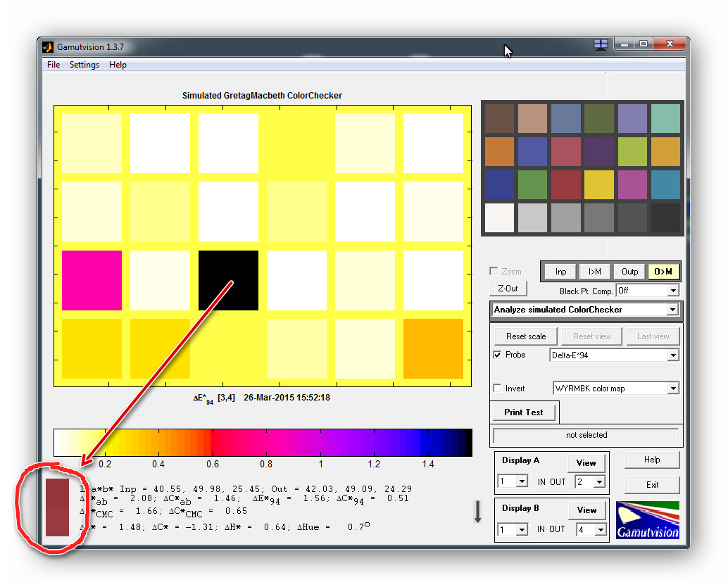Viewport: 728px width, 587px height.
Task: Click the dark red probe color swatch
Action: [x=57, y=507]
